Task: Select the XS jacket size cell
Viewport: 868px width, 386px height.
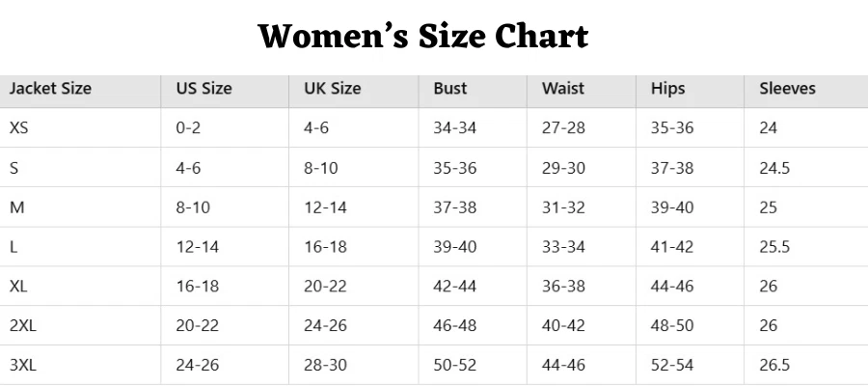Action: click(19, 127)
